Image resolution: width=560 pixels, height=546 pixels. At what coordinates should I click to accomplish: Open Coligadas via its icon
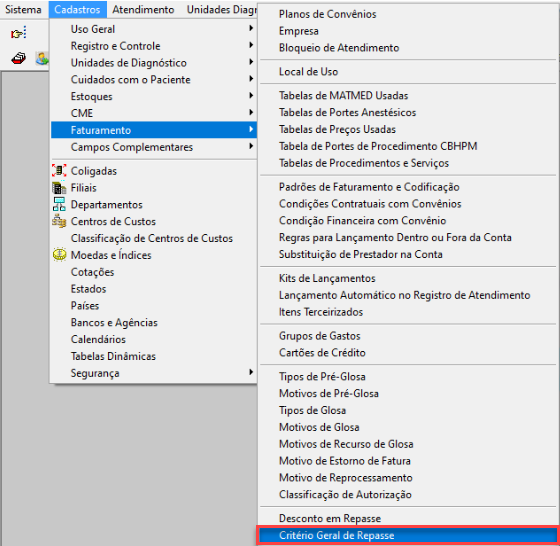(x=59, y=170)
